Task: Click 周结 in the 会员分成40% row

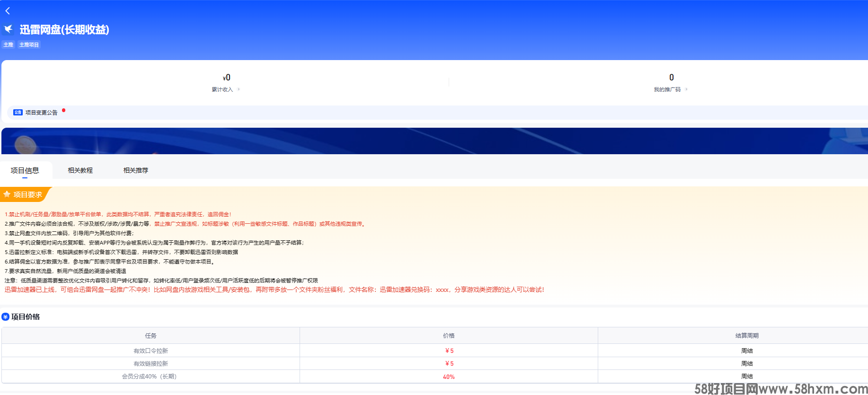Action: click(x=747, y=377)
